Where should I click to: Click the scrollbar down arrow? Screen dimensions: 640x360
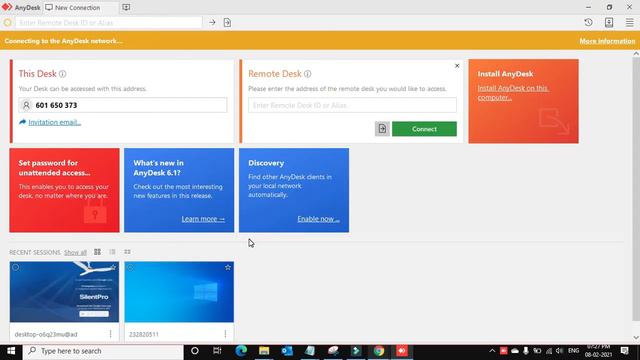coord(636,338)
